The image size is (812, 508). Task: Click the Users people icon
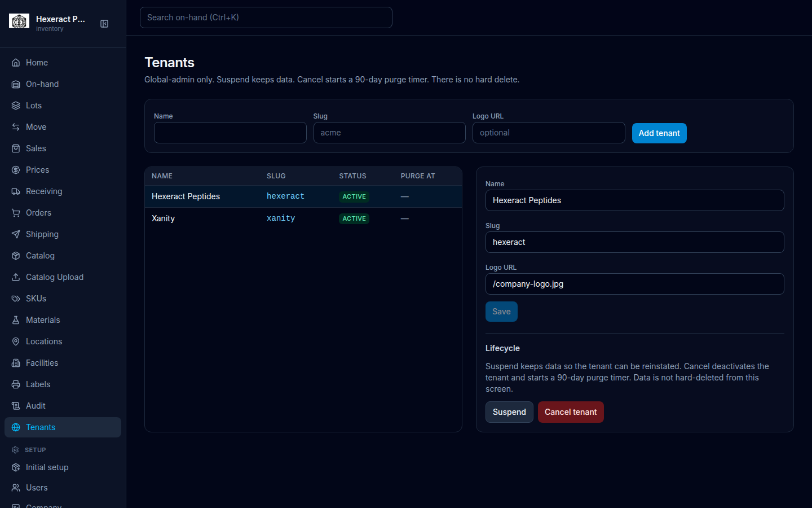(x=16, y=488)
